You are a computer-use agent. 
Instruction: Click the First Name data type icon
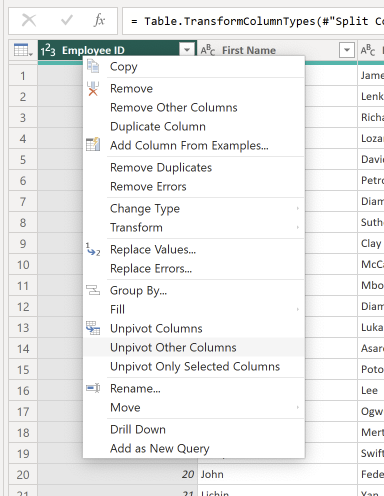pos(208,50)
